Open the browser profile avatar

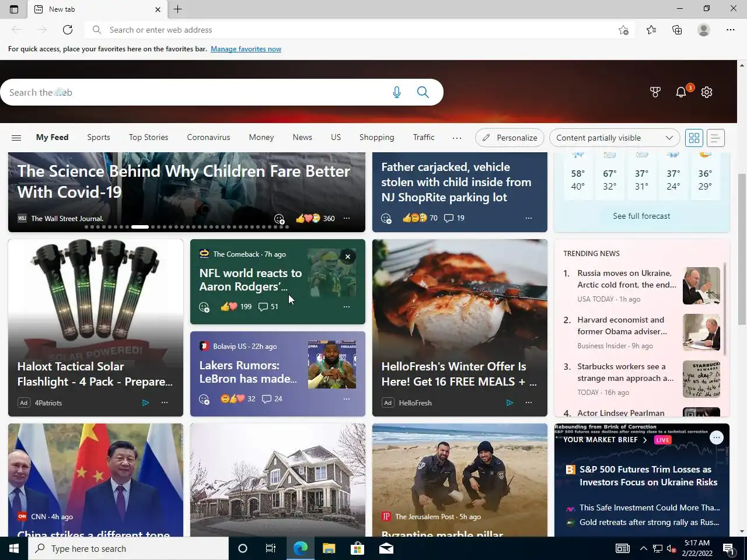tap(704, 30)
